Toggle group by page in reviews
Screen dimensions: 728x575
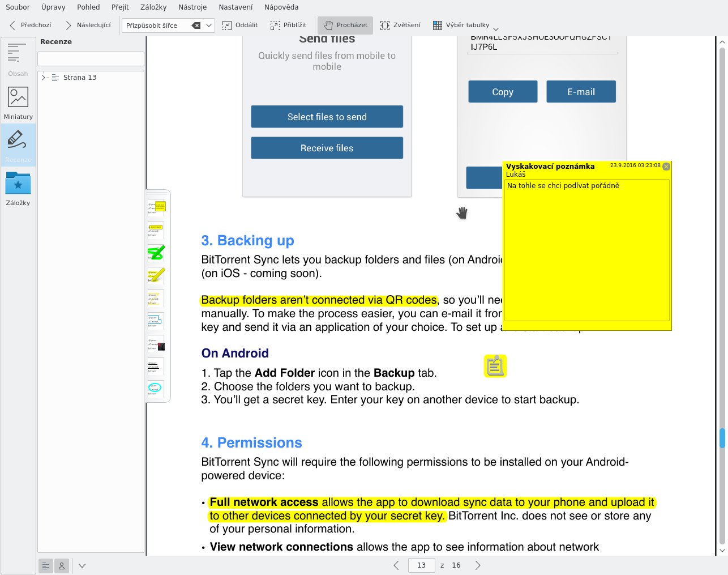(46, 565)
